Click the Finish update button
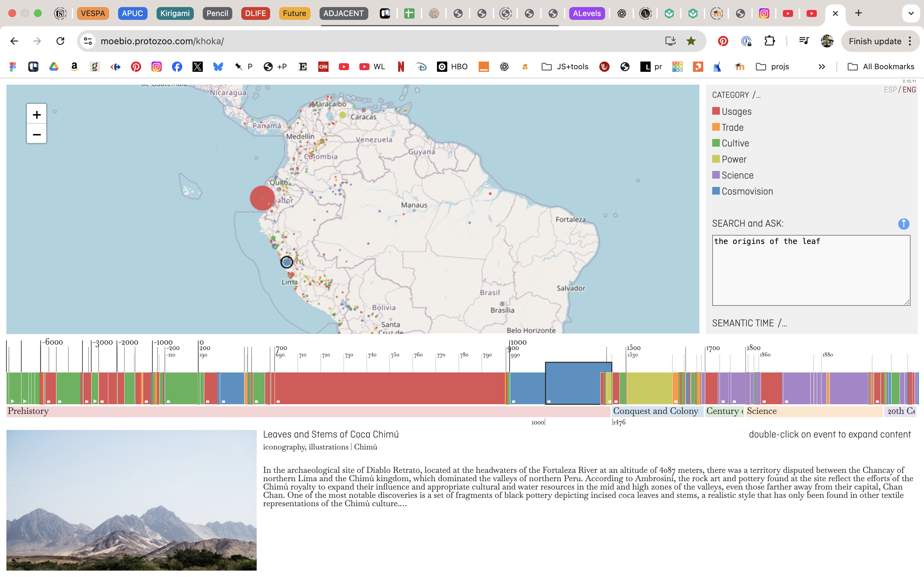924x577 pixels. click(875, 41)
